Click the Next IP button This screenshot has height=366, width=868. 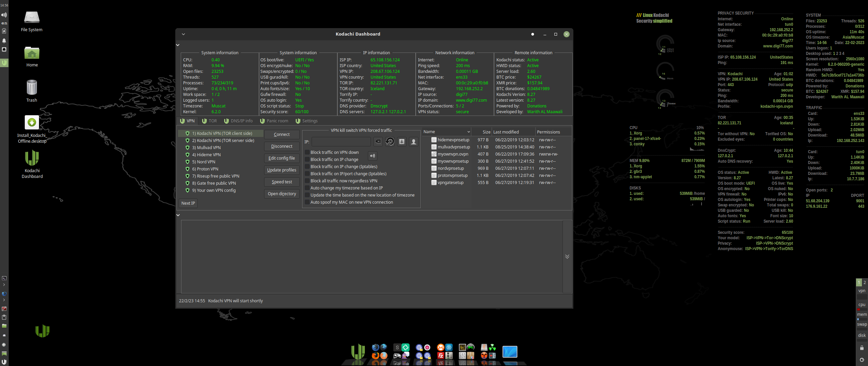click(x=188, y=203)
